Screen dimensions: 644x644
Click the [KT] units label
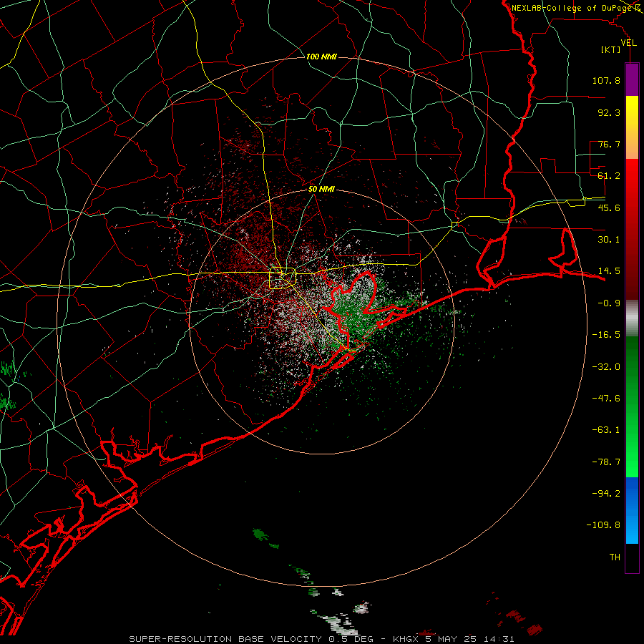click(610, 49)
